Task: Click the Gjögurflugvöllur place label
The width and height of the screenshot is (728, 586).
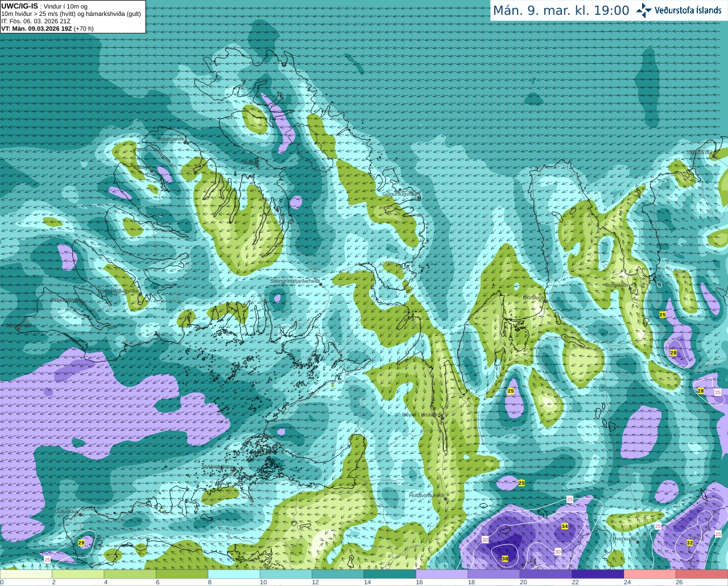Action: [400, 194]
